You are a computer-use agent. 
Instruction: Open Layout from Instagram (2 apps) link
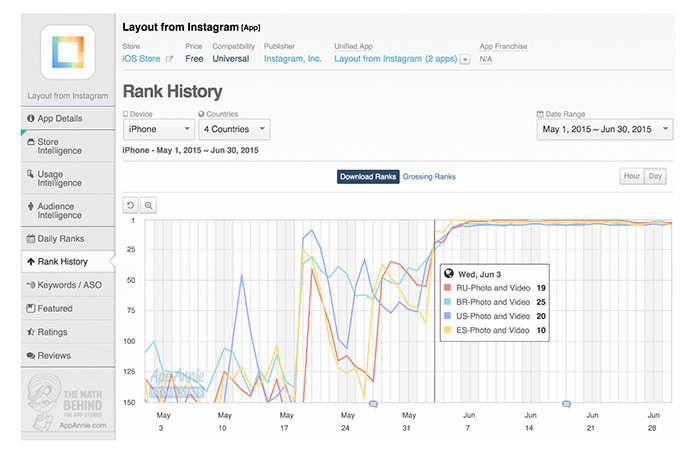tap(396, 58)
